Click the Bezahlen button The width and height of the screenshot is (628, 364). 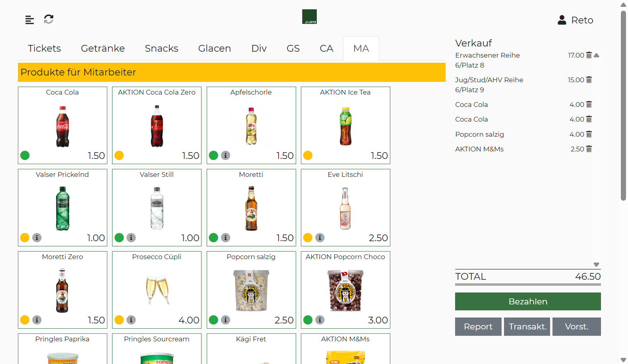pos(528,302)
